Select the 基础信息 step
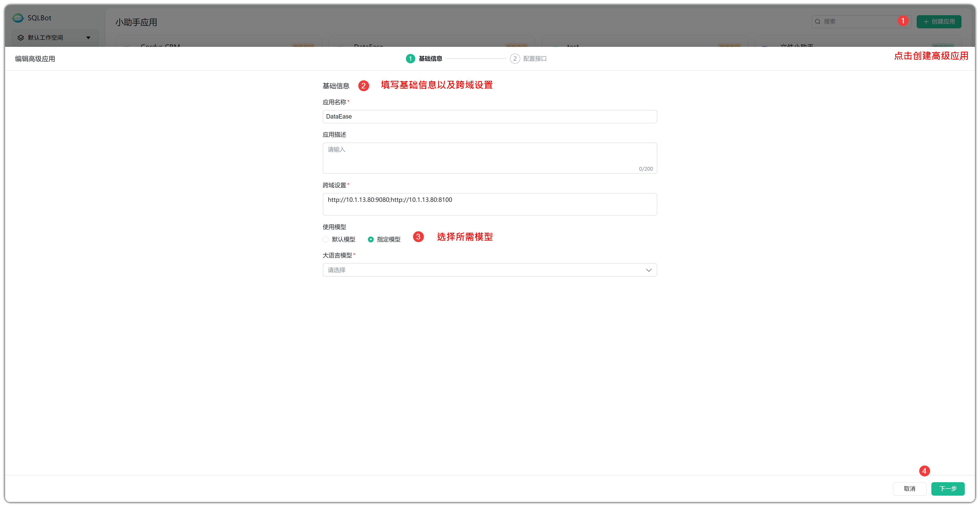The image size is (980, 507). pos(424,58)
